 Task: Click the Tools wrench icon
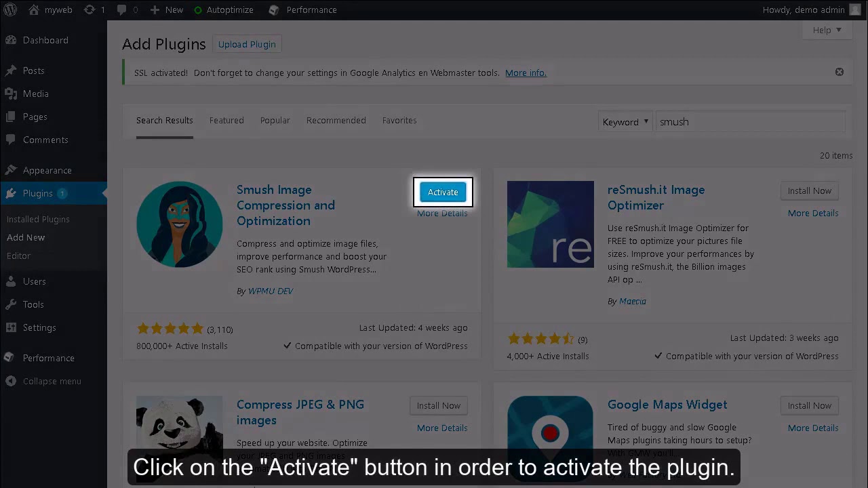pyautogui.click(x=11, y=304)
